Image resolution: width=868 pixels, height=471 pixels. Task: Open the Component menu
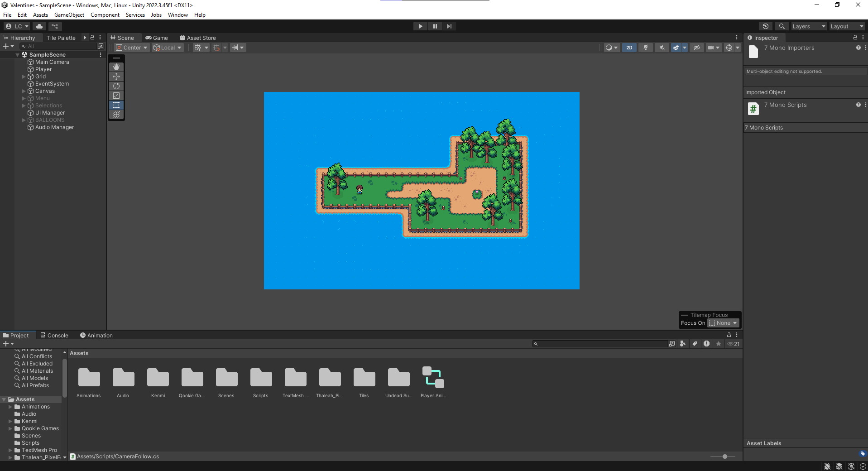(x=105, y=14)
